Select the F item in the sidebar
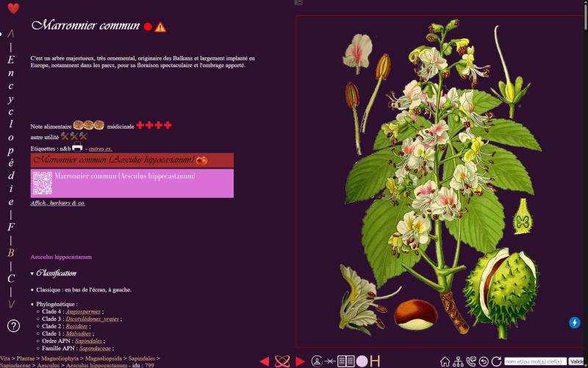 pos(11,227)
